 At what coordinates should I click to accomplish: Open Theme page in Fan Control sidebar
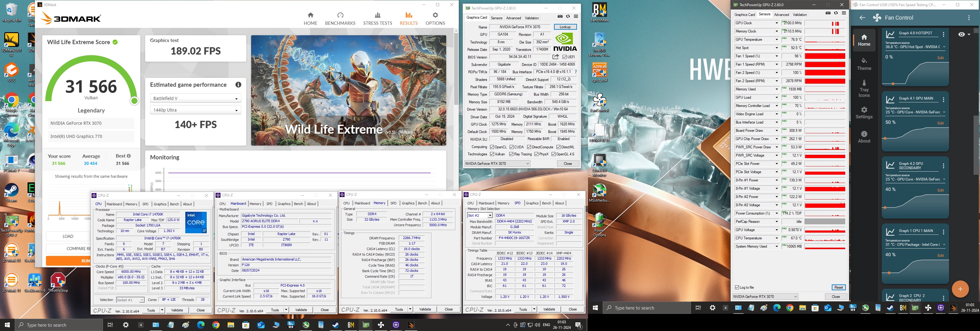pos(864,64)
